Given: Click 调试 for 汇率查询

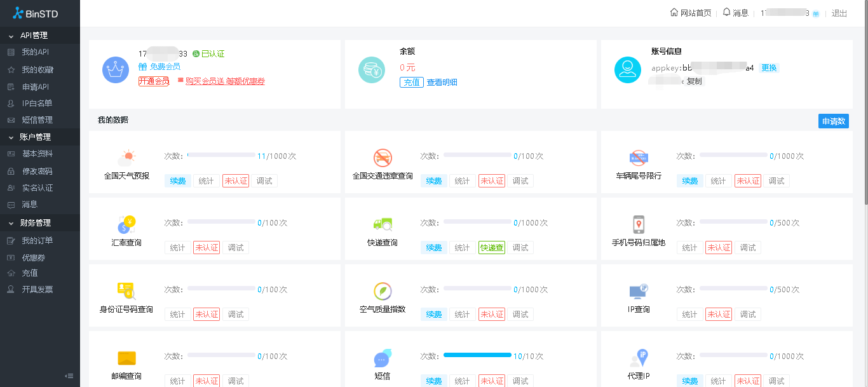Looking at the screenshot, I should click(x=235, y=248).
